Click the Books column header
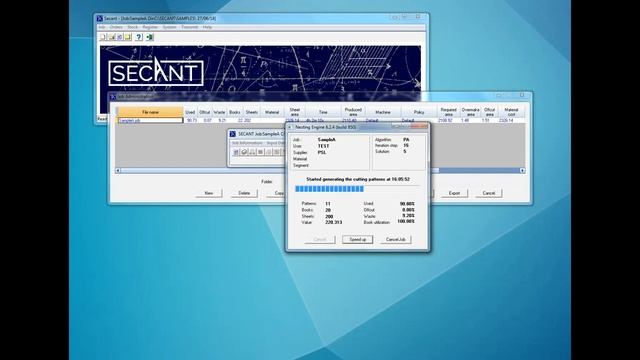 [235, 112]
